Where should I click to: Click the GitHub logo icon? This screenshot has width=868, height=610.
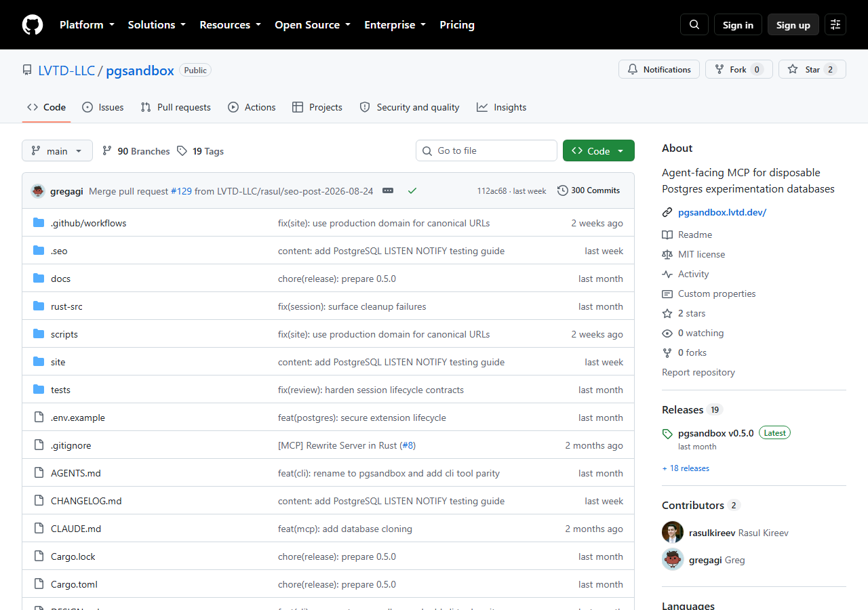click(x=33, y=24)
